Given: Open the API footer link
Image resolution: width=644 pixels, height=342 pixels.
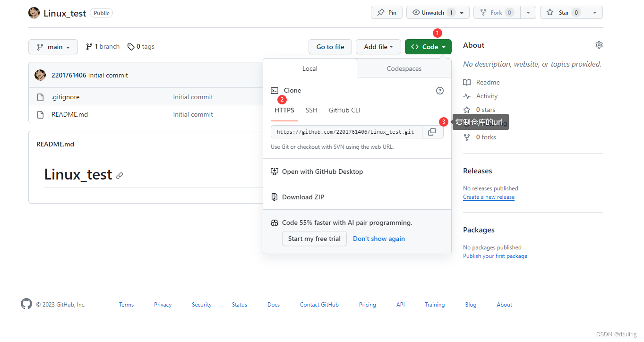Looking at the screenshot, I should coord(401,305).
